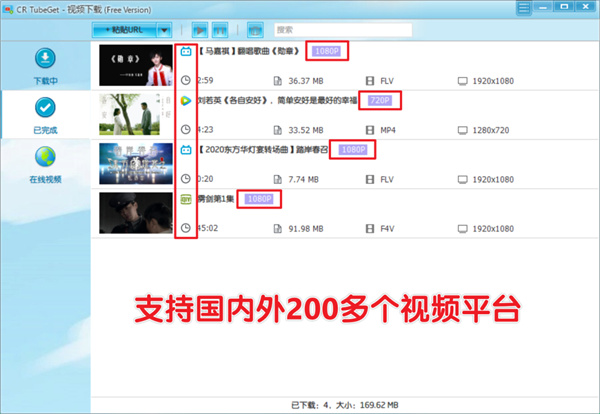Click file size icon beside 7.74 MB

pos(277,179)
